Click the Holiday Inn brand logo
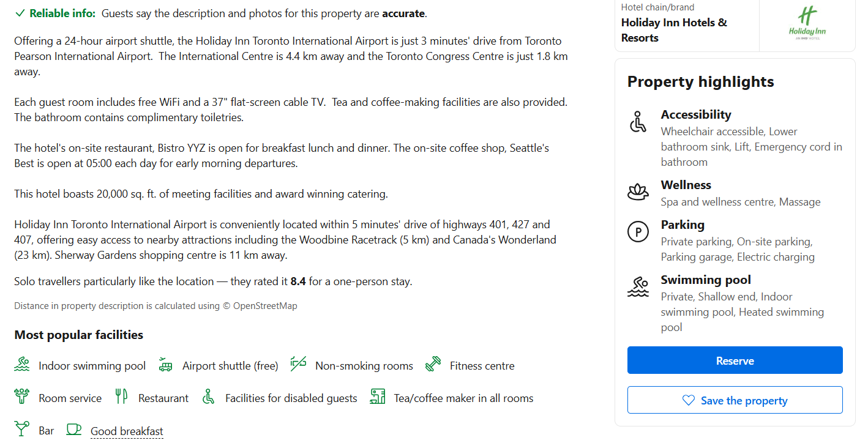 point(807,24)
